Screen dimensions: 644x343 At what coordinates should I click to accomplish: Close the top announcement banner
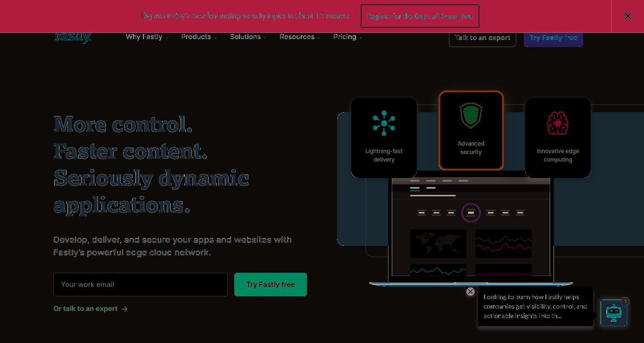click(628, 16)
